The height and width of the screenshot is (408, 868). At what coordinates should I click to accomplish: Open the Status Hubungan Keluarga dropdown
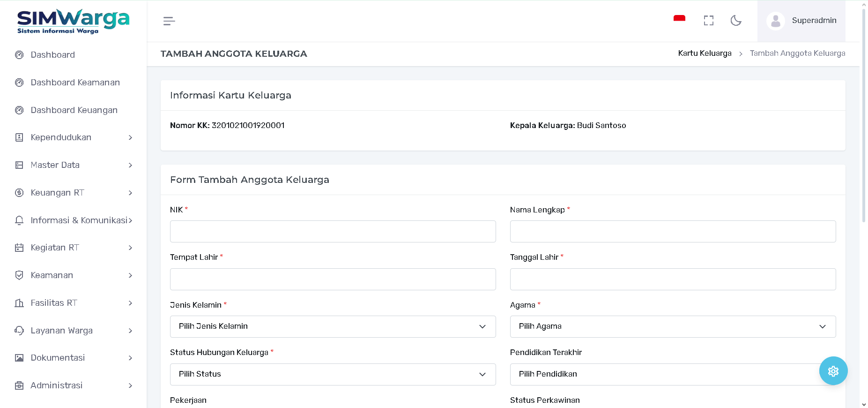point(333,374)
